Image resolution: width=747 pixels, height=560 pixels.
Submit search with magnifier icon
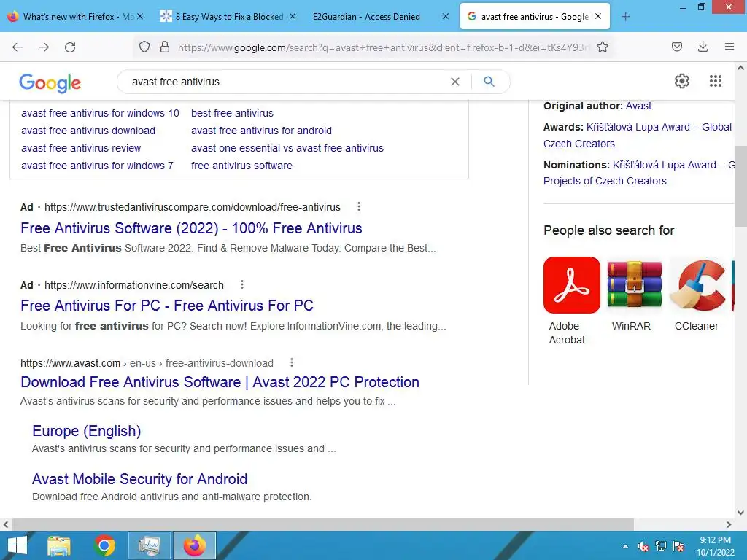coord(489,82)
